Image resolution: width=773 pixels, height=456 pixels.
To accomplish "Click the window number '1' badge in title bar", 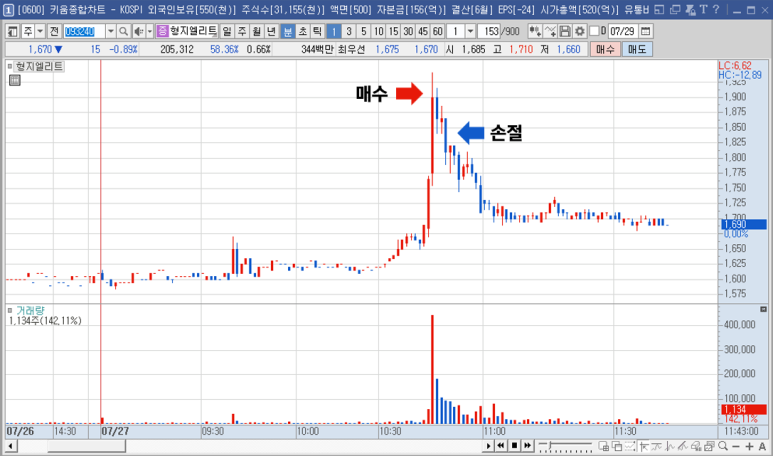I will pos(9,9).
